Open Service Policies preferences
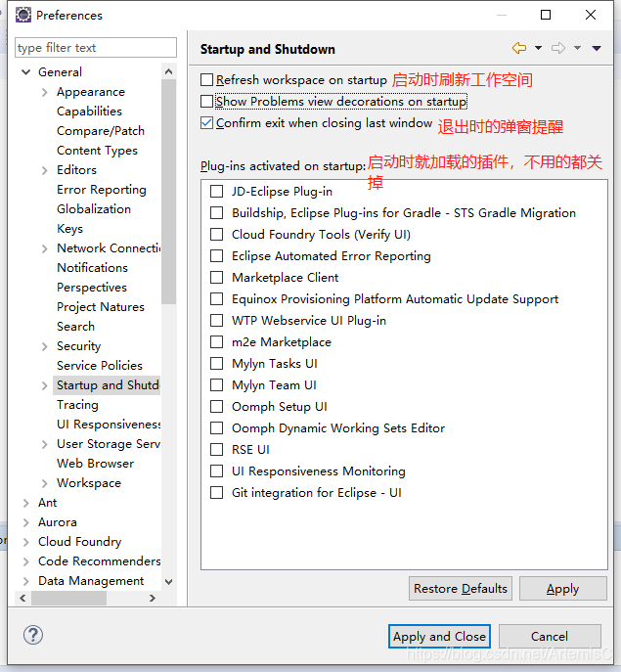 coord(100,366)
